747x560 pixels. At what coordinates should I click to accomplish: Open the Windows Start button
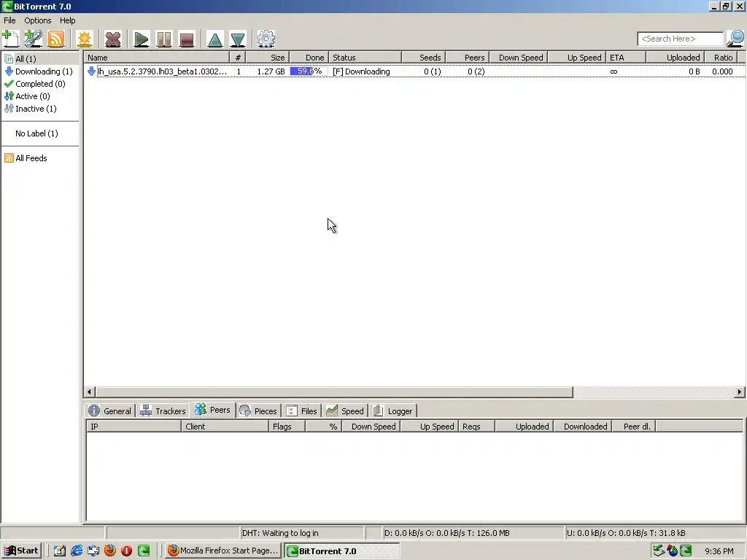(x=21, y=551)
